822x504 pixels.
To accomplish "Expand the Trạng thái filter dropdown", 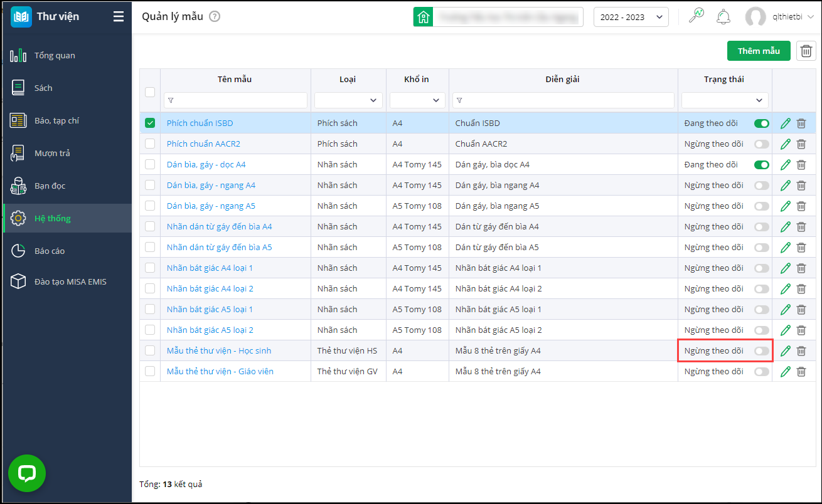I will [x=725, y=100].
